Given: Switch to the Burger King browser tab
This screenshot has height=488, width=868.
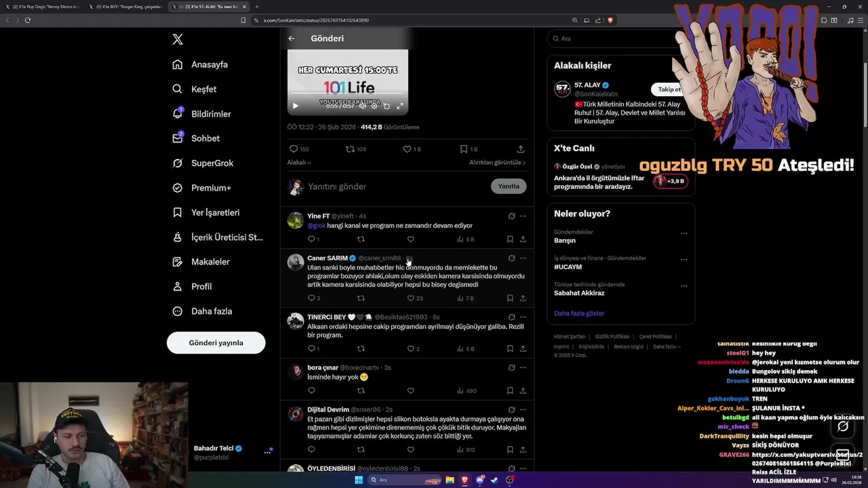Looking at the screenshot, I should click(125, 7).
